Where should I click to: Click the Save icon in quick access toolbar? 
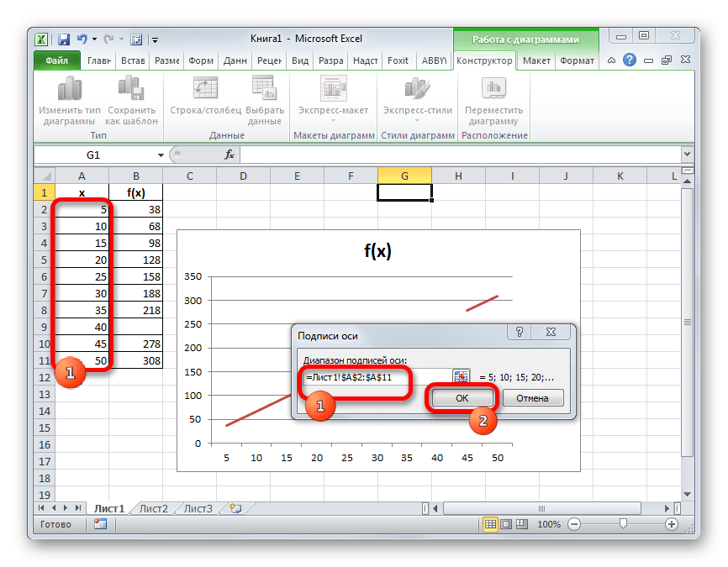click(64, 39)
